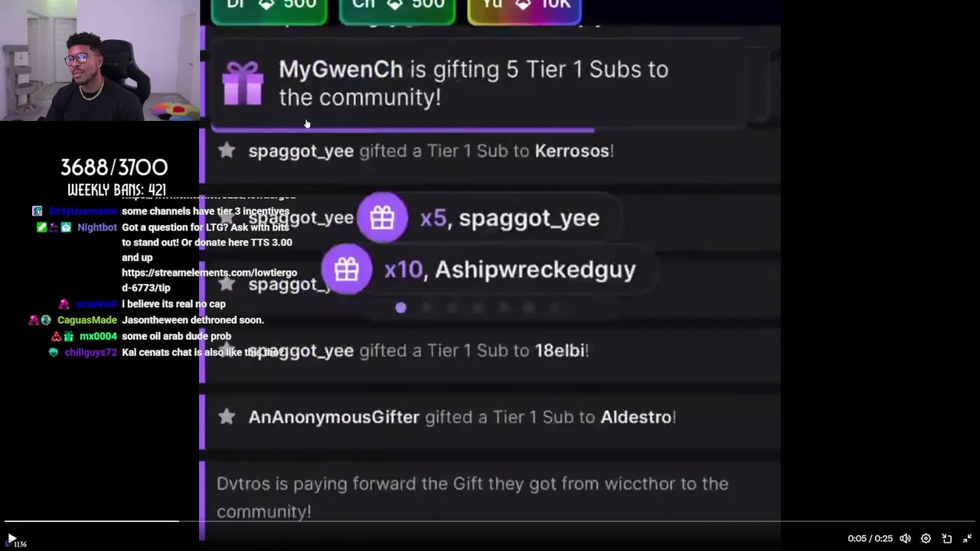Exit fullscreen using the collapse arrows icon
Screen dimensions: 980x551
(x=967, y=539)
